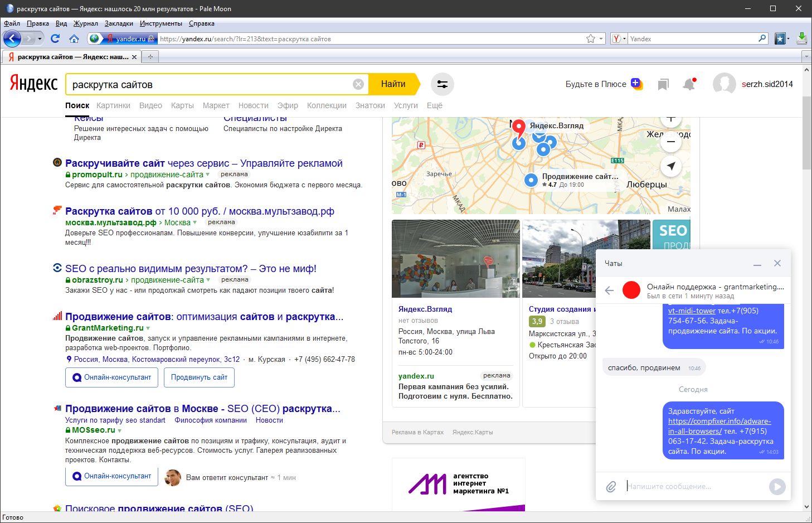
Task: Clear the search query with the X icon
Action: click(x=358, y=84)
